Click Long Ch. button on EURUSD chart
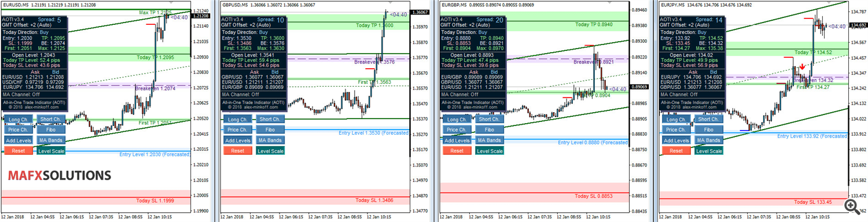 tap(18, 120)
